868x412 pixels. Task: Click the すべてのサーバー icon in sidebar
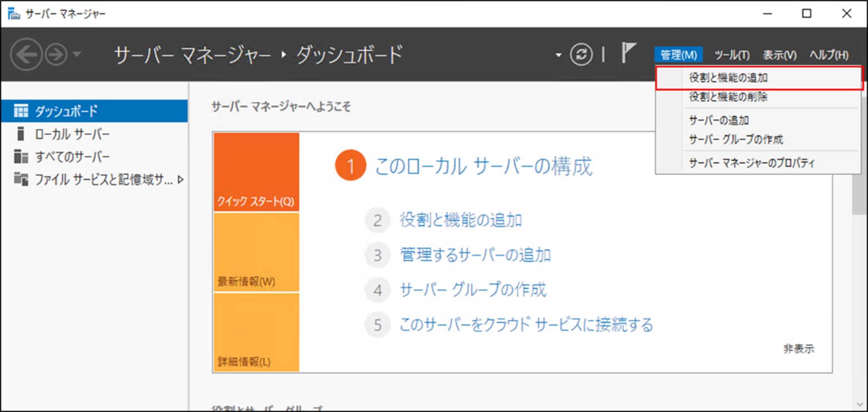pyautogui.click(x=21, y=157)
